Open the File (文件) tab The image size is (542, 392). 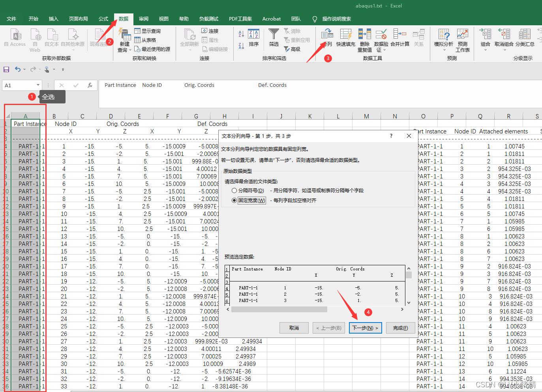coord(11,19)
